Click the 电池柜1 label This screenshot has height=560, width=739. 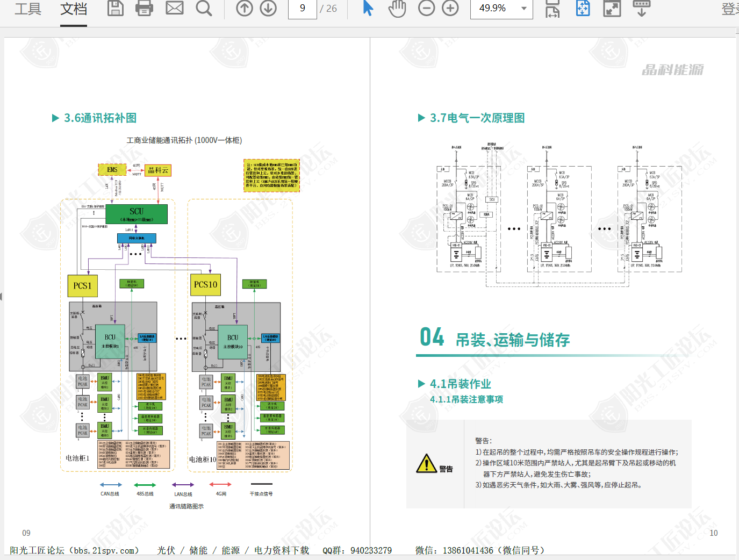[x=77, y=458]
